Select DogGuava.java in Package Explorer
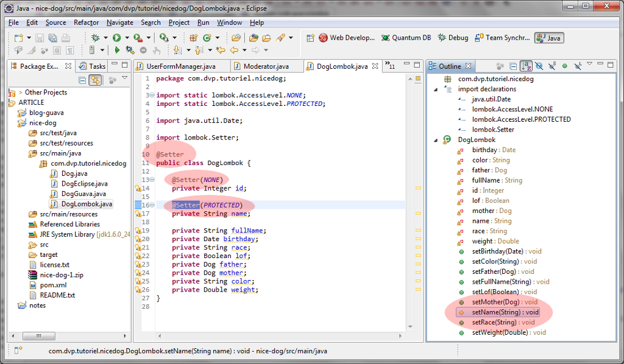The image size is (624, 364). tap(84, 194)
